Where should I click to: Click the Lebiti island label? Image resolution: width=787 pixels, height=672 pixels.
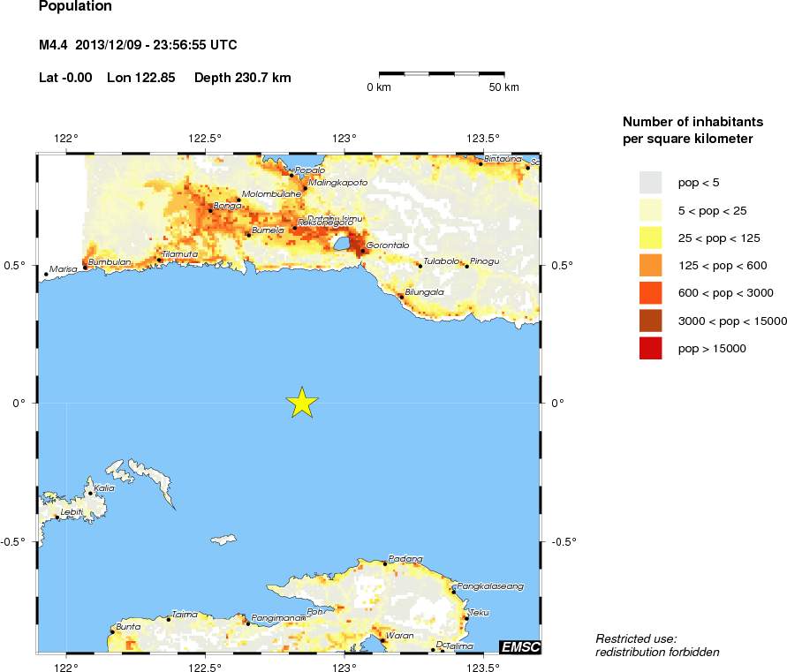[x=72, y=512]
